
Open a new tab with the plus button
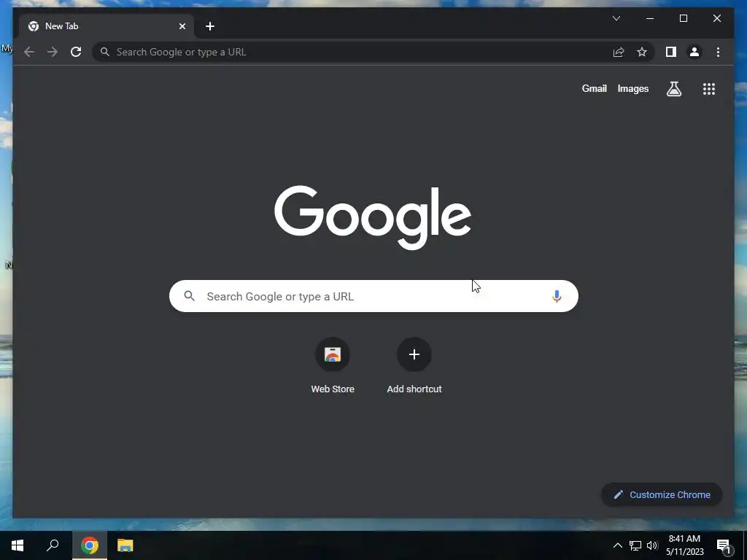point(210,26)
